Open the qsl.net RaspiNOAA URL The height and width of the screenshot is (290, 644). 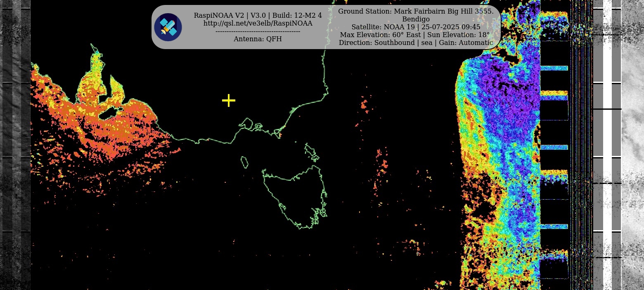point(258,24)
